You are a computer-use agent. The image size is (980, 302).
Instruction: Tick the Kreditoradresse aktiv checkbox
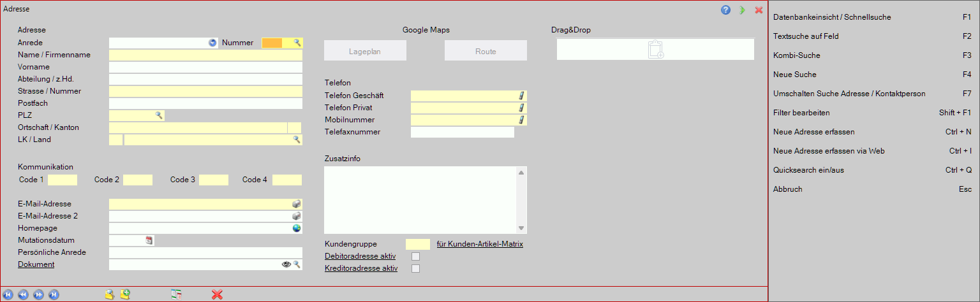pos(416,269)
